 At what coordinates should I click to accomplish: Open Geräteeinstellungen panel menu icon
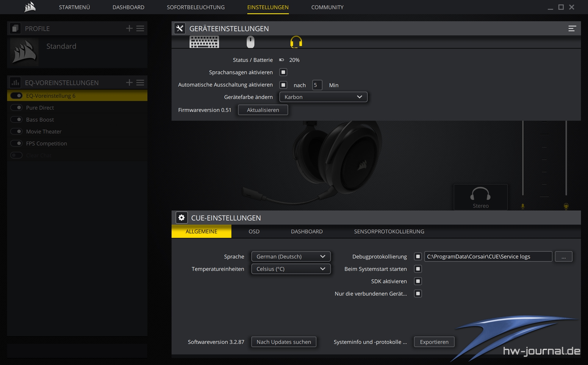(572, 28)
